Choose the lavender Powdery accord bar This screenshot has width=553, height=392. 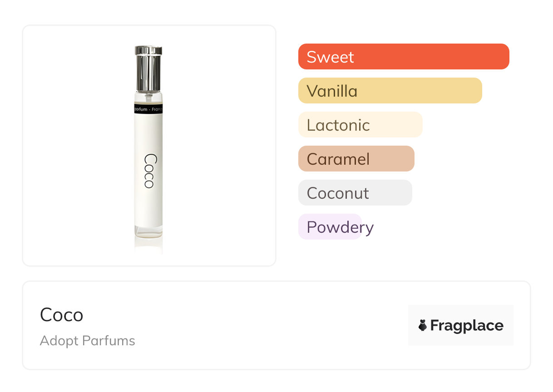coord(330,227)
